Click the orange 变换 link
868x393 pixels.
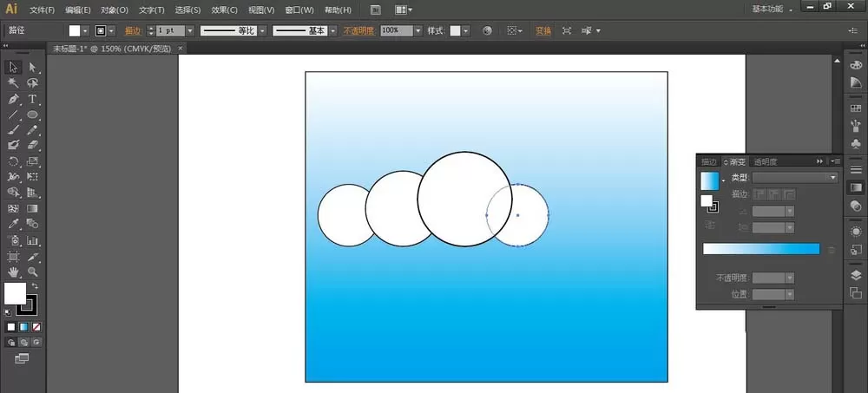point(543,31)
